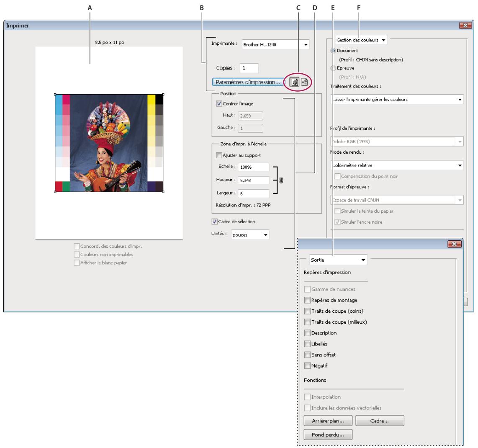Select the Epreuve radio button
The image size is (478, 448).
pos(333,68)
